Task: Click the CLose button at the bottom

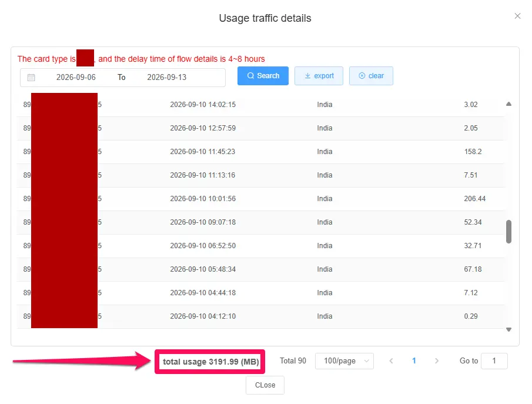Action: coord(265,385)
